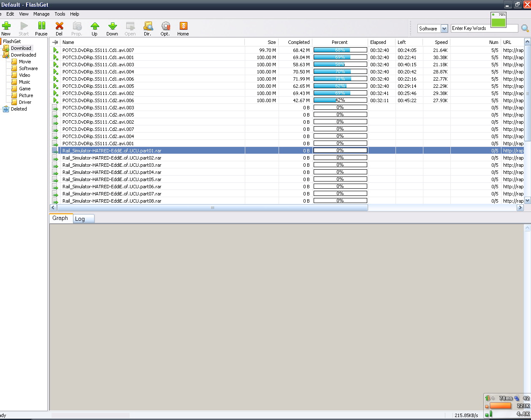The image size is (531, 420).
Task: Click the status icon of POTC3 Cd1.avi.001
Action: click(x=55, y=57)
